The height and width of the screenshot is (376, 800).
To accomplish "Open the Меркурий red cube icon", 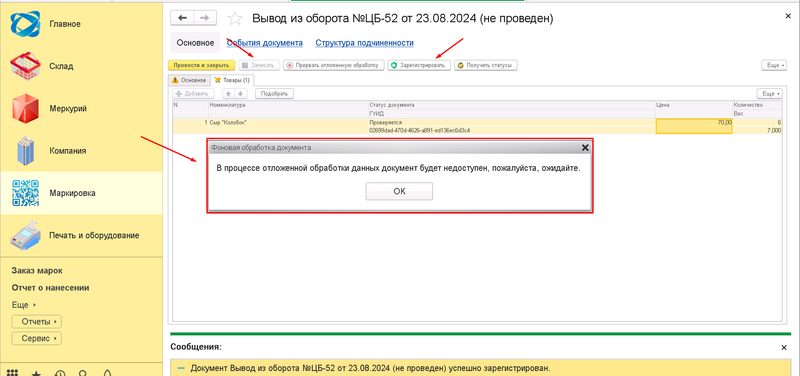I will point(25,109).
